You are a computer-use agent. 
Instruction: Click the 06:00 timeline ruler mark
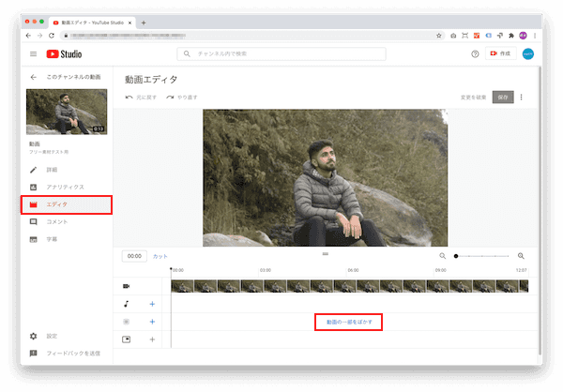point(353,270)
